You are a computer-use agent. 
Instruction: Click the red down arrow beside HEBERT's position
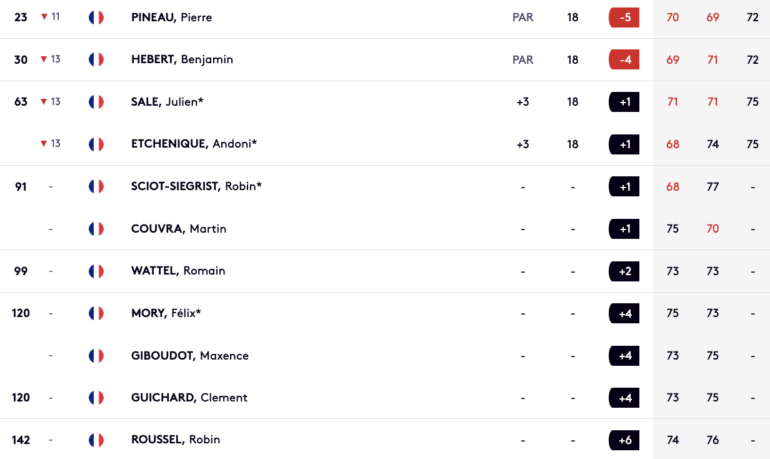pyautogui.click(x=44, y=59)
